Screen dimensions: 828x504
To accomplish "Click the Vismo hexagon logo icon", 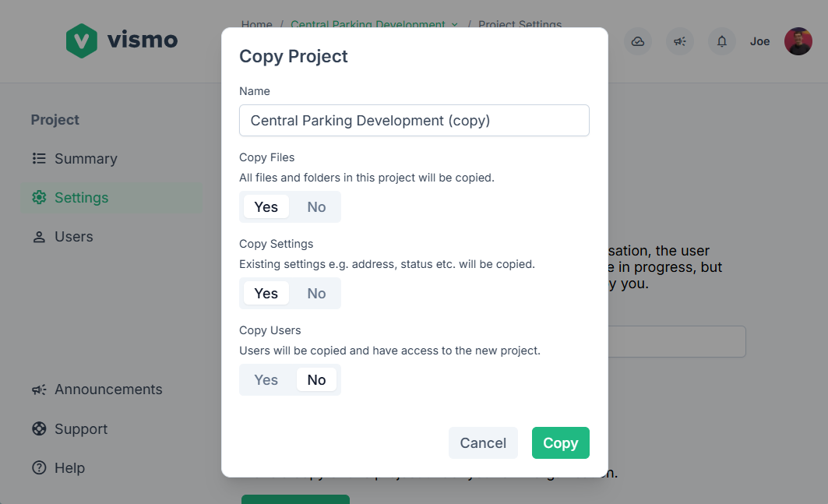I will (x=82, y=41).
